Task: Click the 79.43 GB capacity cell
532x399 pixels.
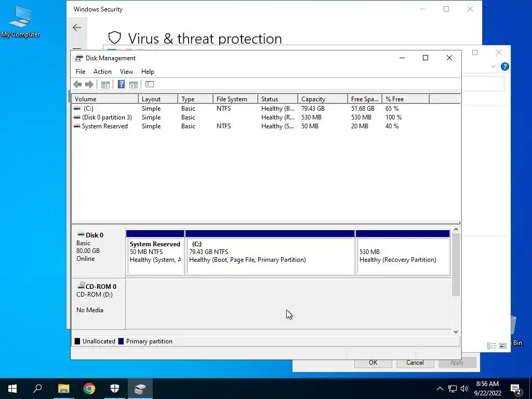Action: pos(313,109)
